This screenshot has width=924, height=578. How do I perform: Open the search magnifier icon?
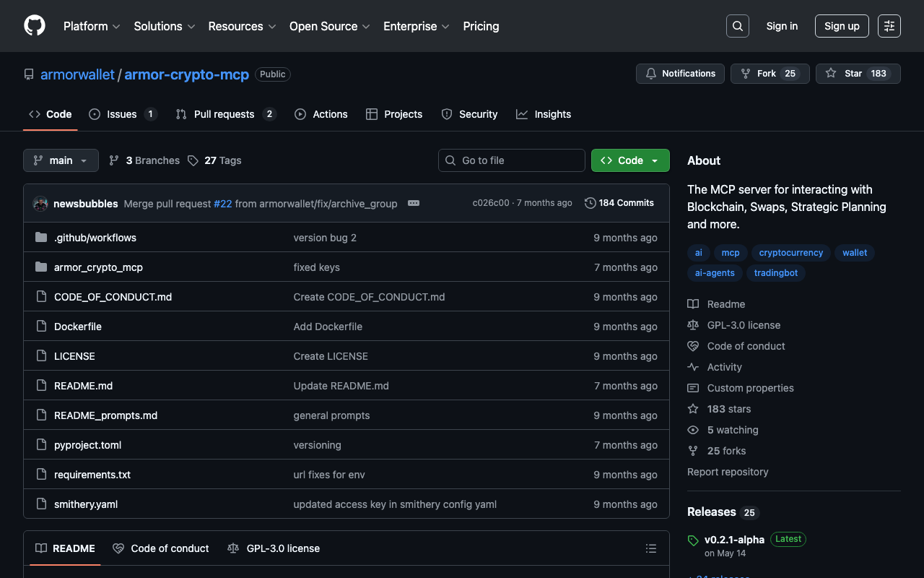click(x=737, y=26)
